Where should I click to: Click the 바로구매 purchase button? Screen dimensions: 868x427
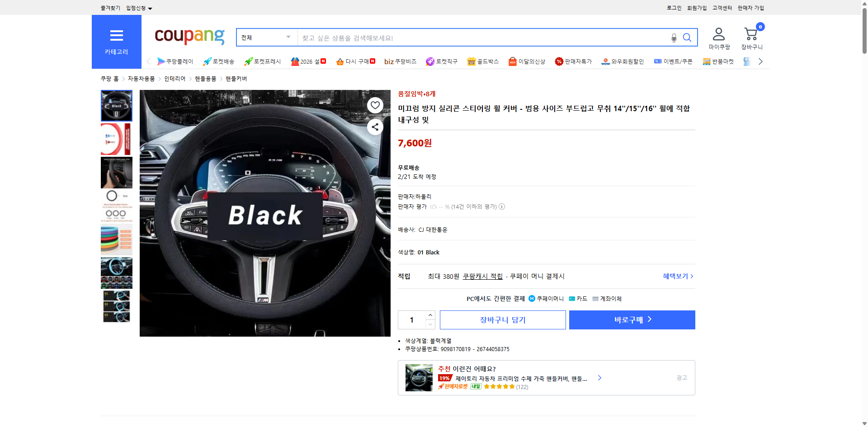coord(632,319)
